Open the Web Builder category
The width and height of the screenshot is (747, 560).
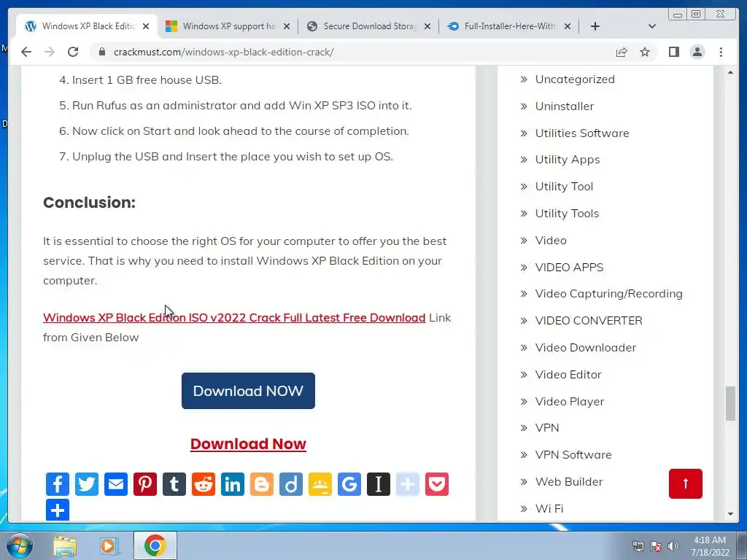pyautogui.click(x=569, y=482)
